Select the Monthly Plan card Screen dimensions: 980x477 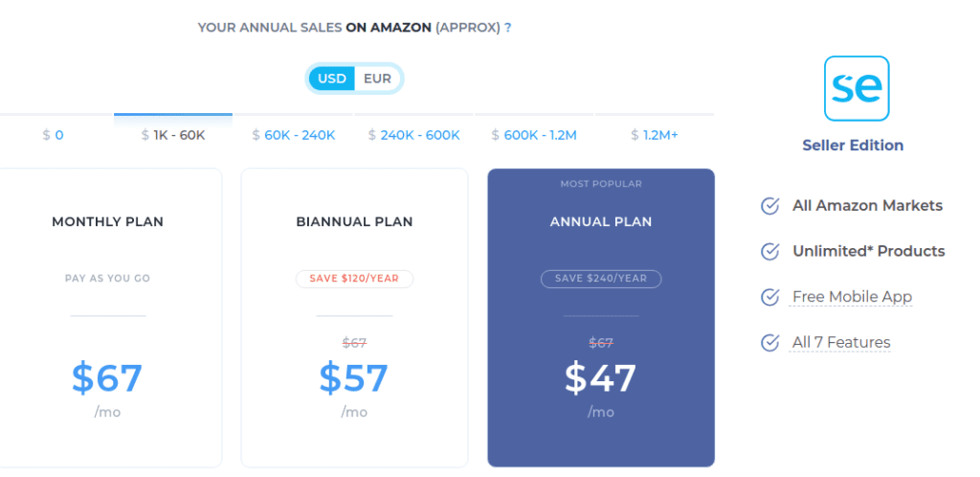click(x=108, y=318)
